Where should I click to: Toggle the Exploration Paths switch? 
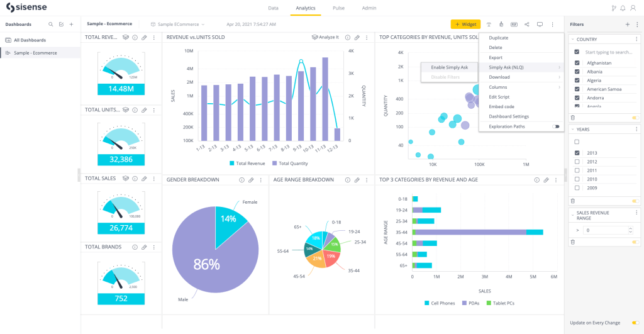click(555, 126)
